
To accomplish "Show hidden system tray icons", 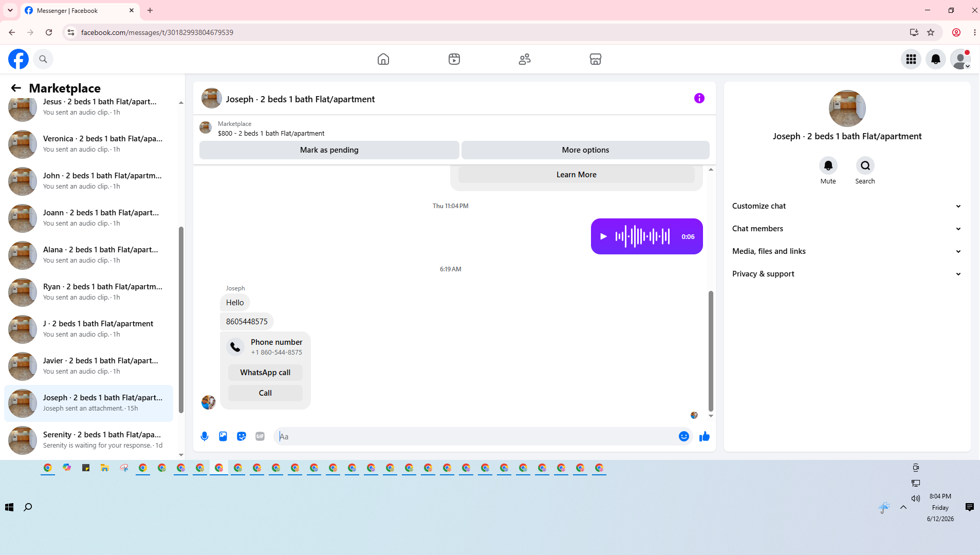I will (903, 507).
